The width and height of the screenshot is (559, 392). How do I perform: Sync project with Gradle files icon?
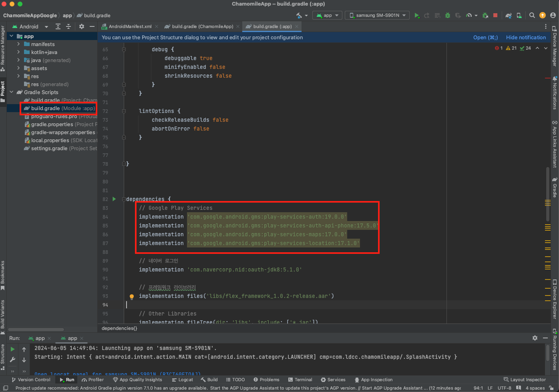509,15
